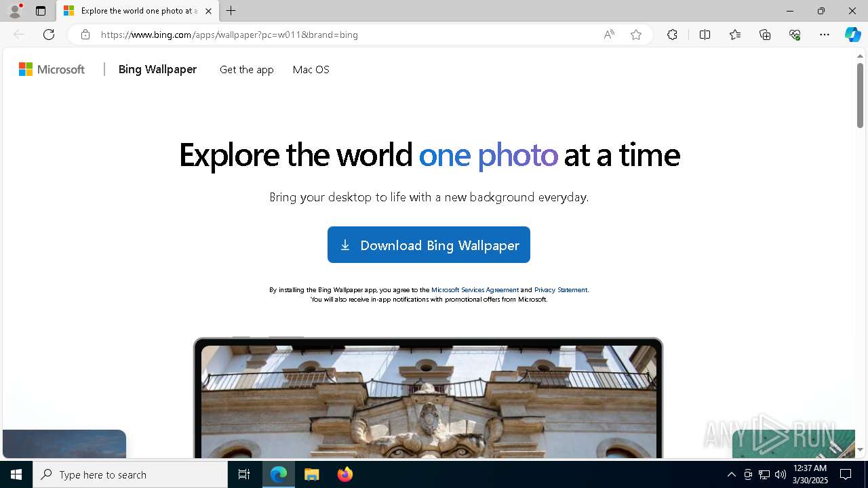Click the scrollbar up arrow
868x488 pixels.
click(860, 56)
